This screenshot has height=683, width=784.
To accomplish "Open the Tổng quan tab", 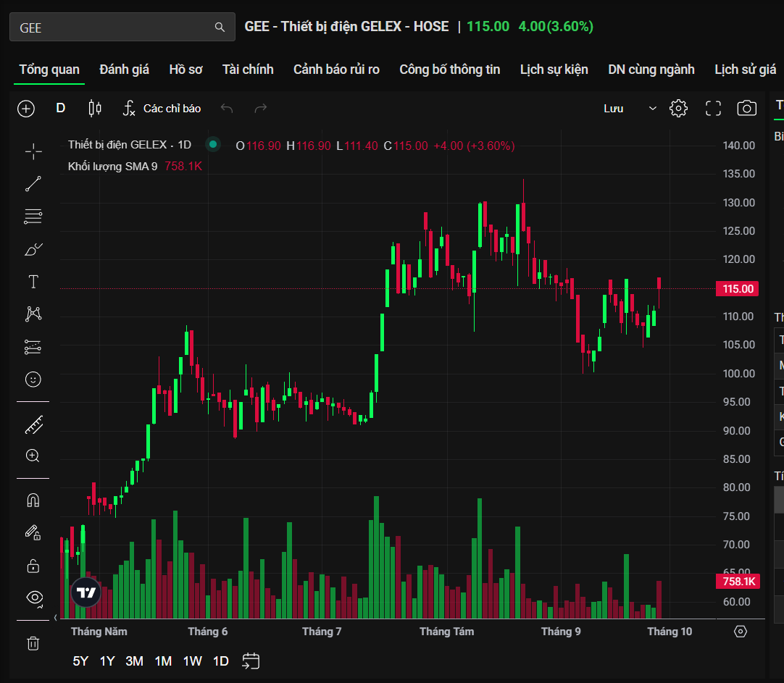I will [x=49, y=70].
